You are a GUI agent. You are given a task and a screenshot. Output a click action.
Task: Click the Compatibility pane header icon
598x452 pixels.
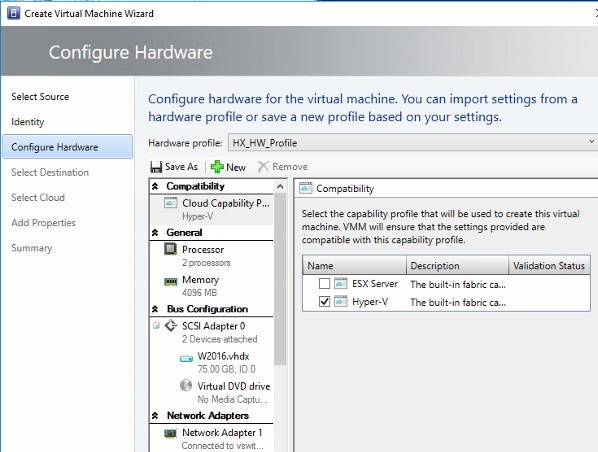[x=305, y=188]
